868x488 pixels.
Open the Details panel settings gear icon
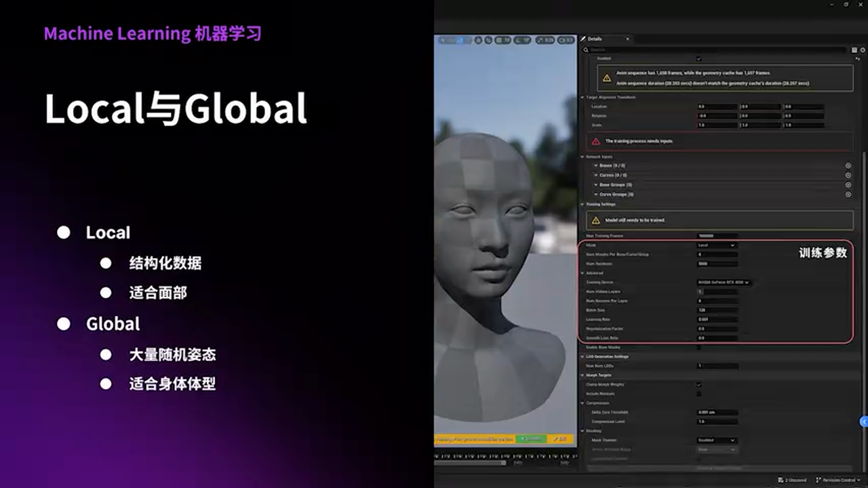(x=861, y=49)
